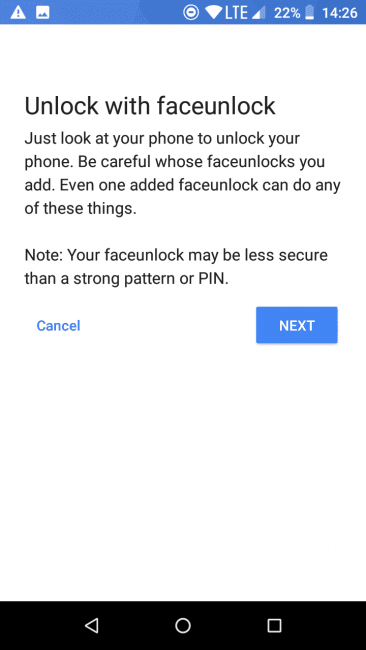366x650 pixels.
Task: Click the NEXT button
Action: click(297, 325)
